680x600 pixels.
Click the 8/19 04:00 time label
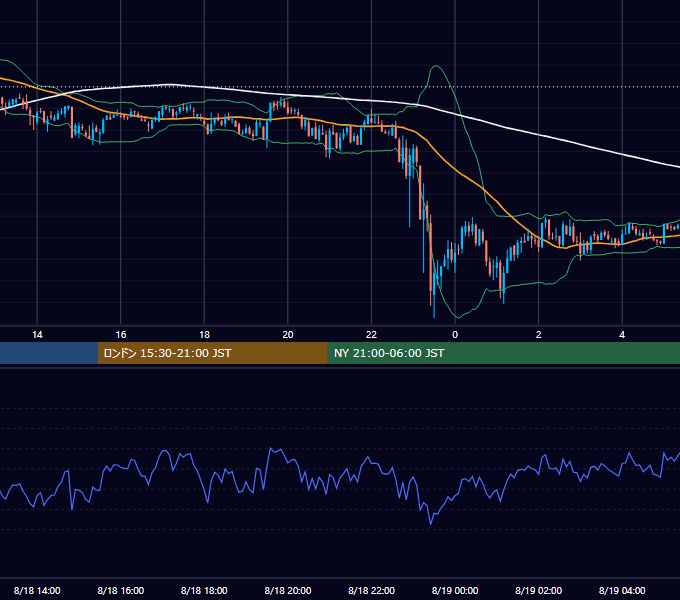pos(622,590)
